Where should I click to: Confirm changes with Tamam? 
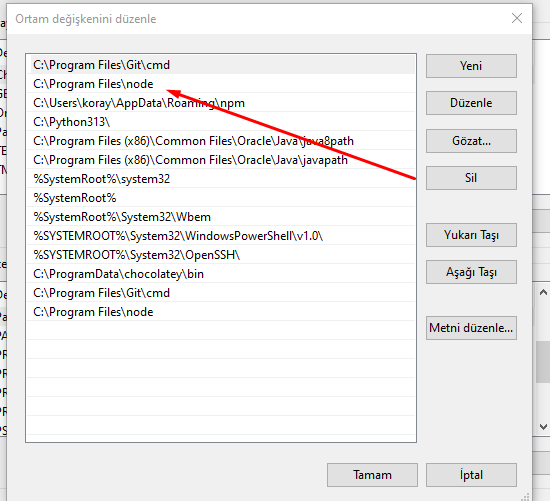pyautogui.click(x=372, y=475)
